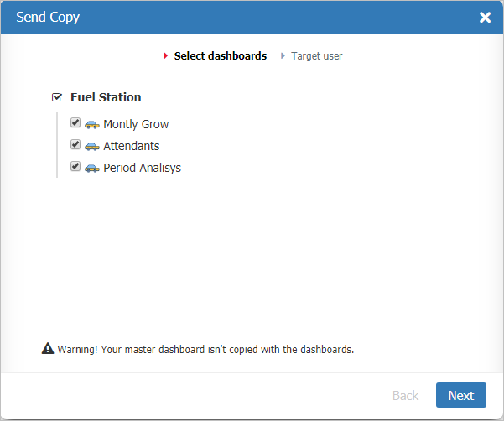Toggle the Montly Grow checkbox

tap(75, 123)
